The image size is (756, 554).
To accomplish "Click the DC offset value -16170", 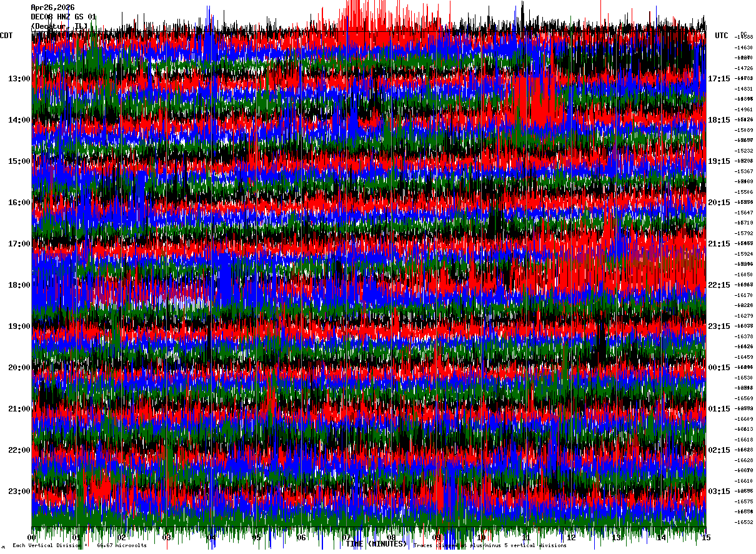I will point(744,295).
